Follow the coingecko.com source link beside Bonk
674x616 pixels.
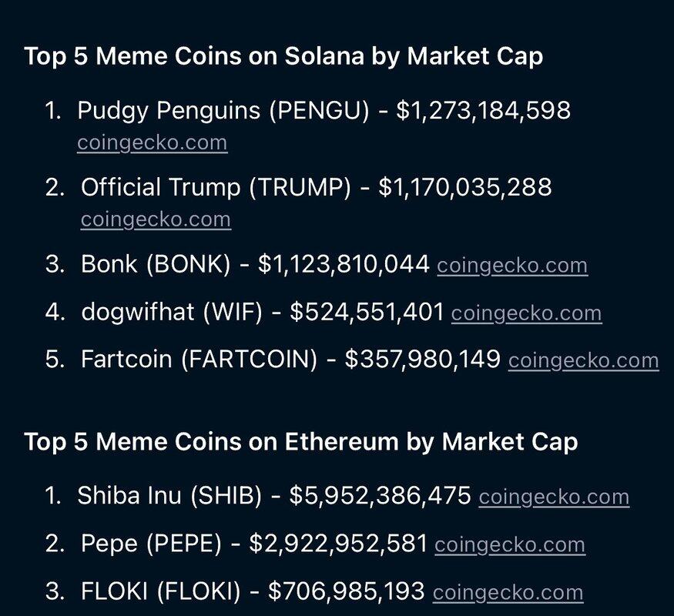tap(511, 266)
